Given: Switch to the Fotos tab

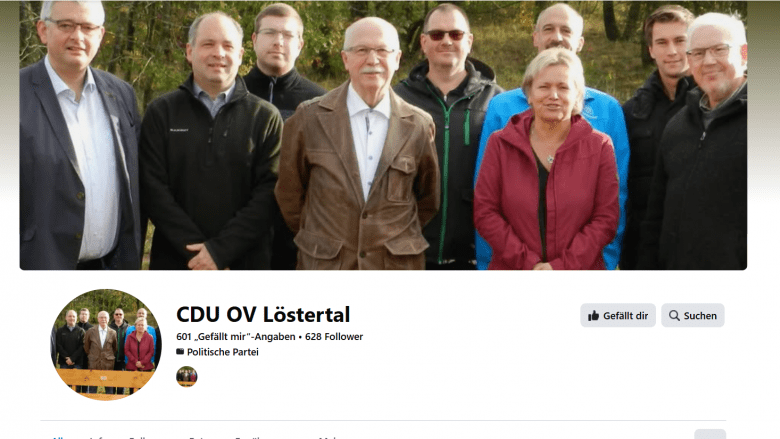Looking at the screenshot, I should (200, 437).
